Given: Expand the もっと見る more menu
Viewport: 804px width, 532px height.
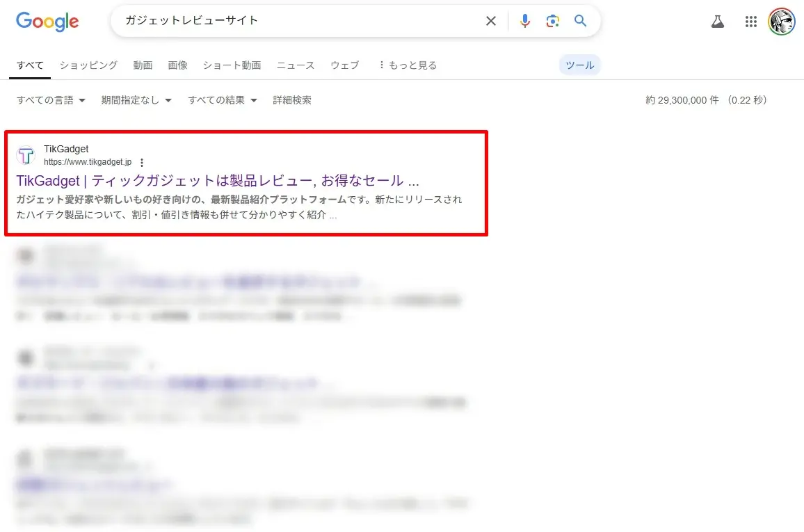Looking at the screenshot, I should 407,65.
